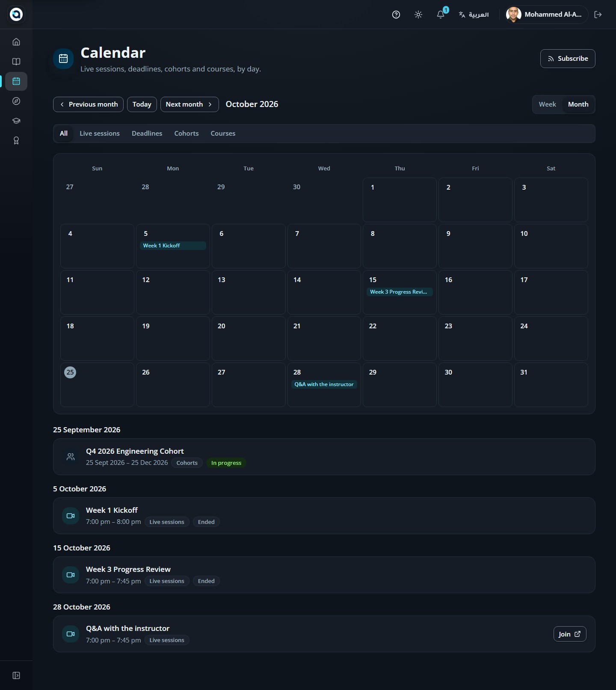Open Q4 2026 Engineering Cohort entry
This screenshot has height=690, width=616.
pos(324,457)
